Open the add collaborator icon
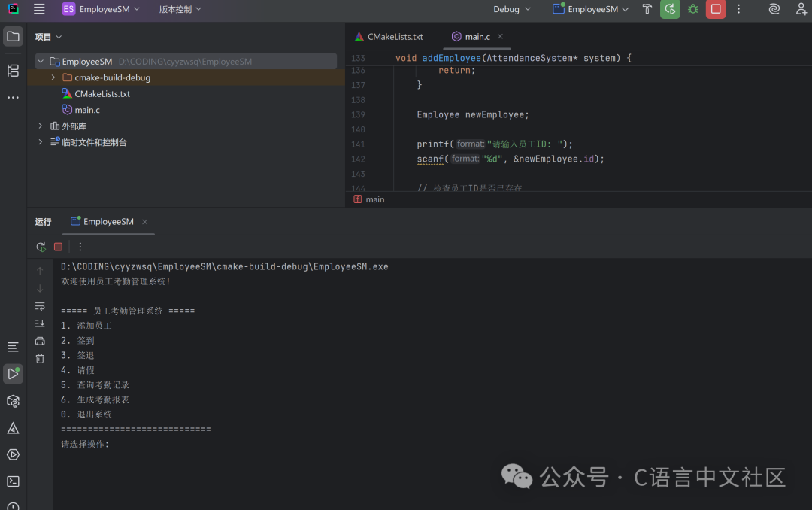Screen dimensions: 812x510 [801, 9]
